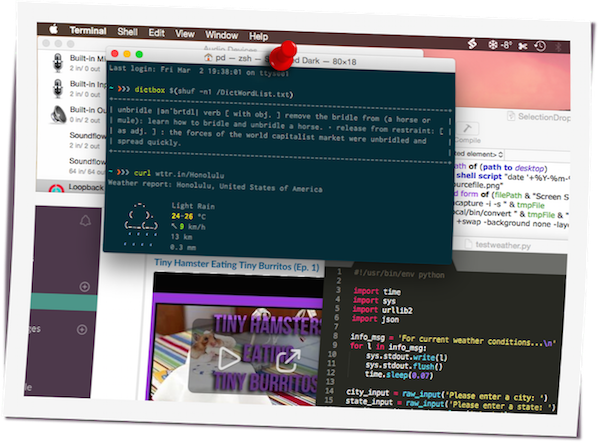Open the Window menu

[222, 35]
